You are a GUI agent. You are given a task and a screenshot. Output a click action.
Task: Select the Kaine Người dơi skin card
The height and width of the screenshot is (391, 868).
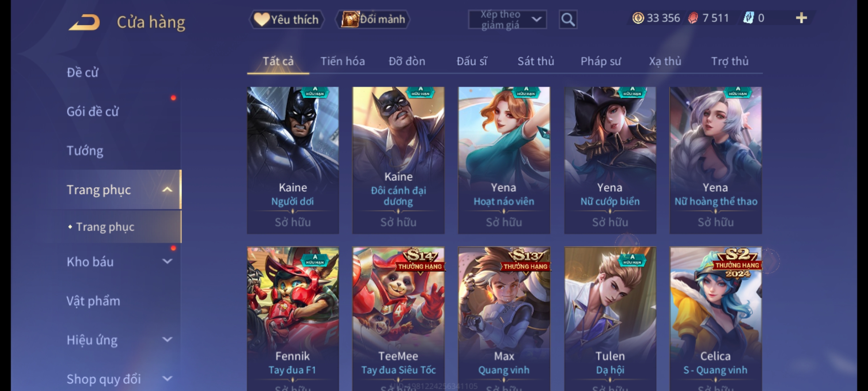(x=293, y=160)
